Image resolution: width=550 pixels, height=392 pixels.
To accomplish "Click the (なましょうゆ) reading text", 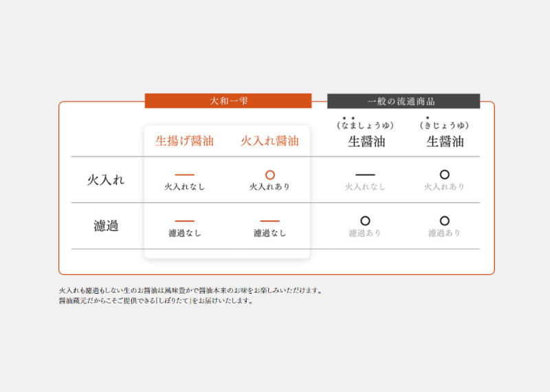I will (x=365, y=125).
